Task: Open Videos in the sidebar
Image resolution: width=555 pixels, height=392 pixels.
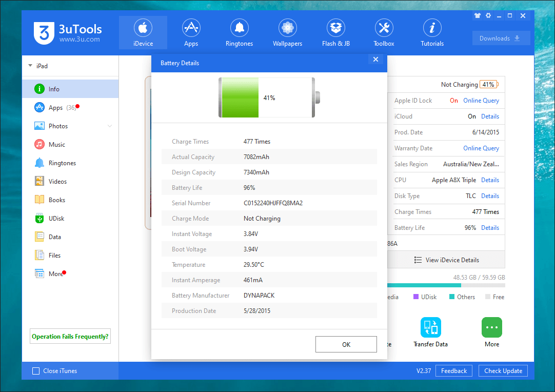Action: click(x=70, y=181)
